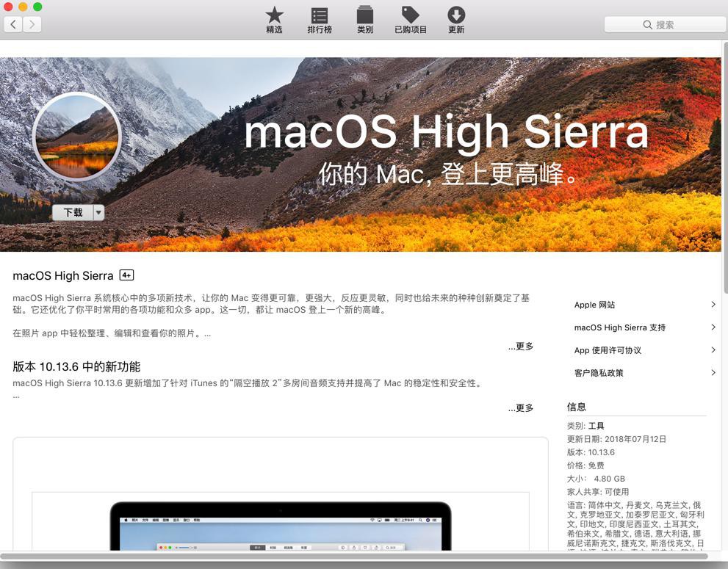Open the dropdown arrow beside 下载
The image size is (728, 569).
(x=99, y=213)
